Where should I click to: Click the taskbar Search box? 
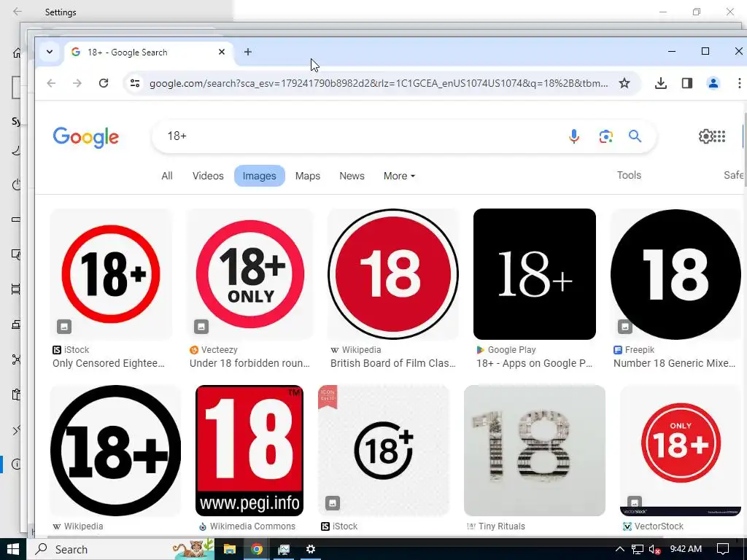tap(120, 549)
